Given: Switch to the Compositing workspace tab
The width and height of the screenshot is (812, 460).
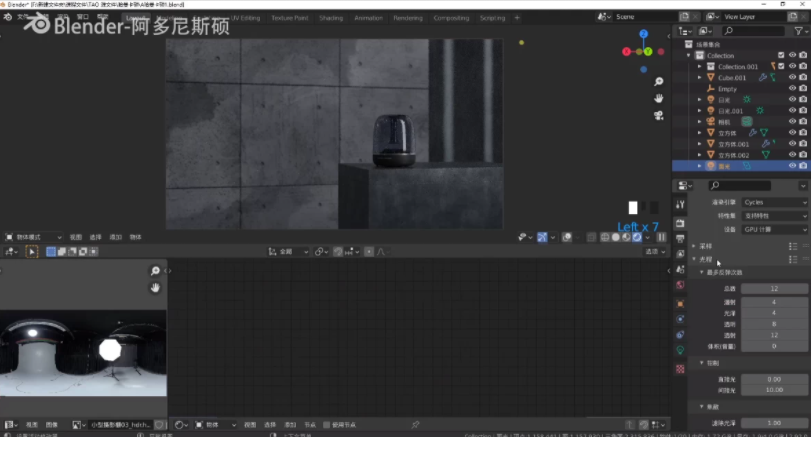Looking at the screenshot, I should [451, 18].
